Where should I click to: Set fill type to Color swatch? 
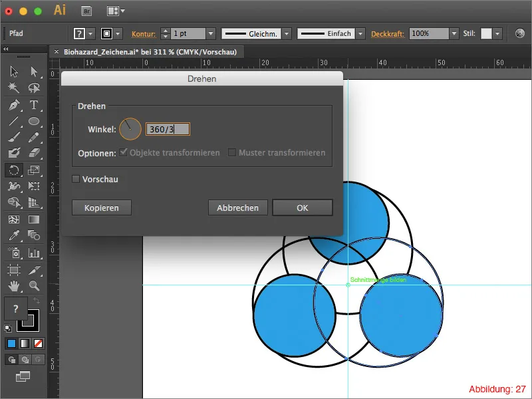pos(11,343)
